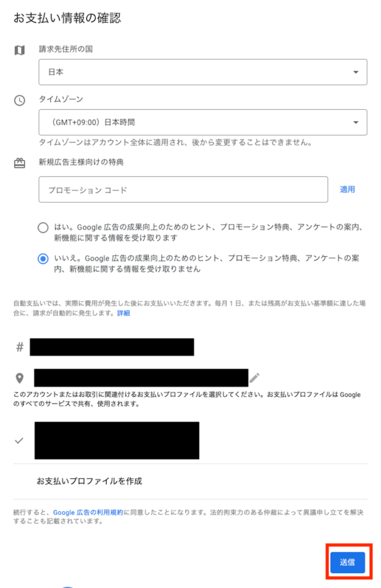Click the map icon beside 請求先住所の国

(20, 51)
